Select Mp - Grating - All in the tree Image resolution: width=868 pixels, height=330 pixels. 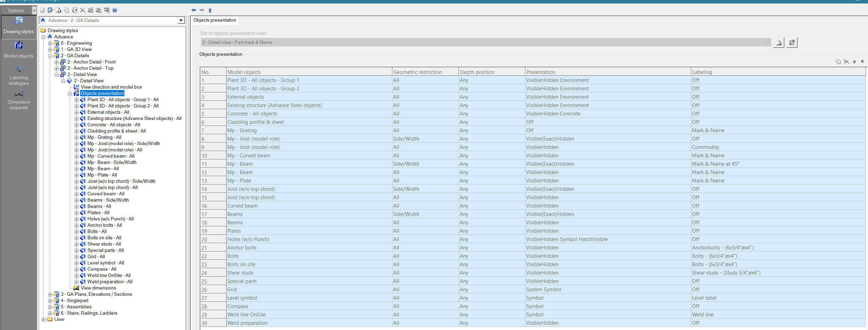point(104,137)
